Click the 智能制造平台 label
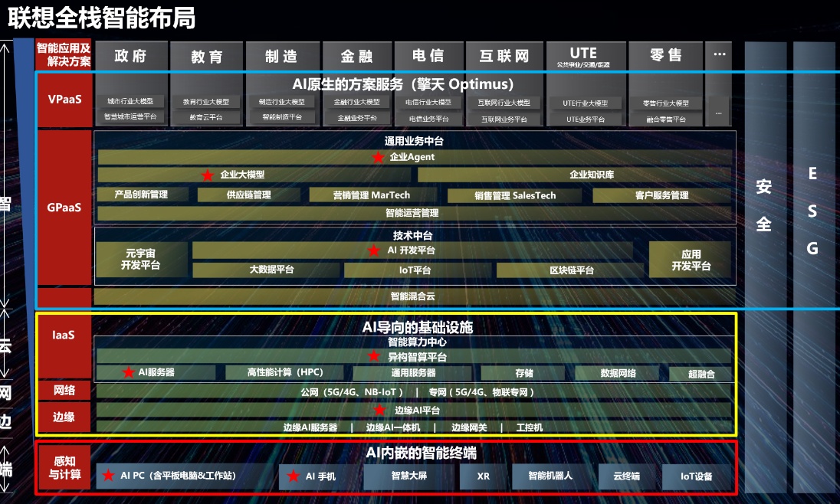840x504 pixels. pyautogui.click(x=282, y=116)
